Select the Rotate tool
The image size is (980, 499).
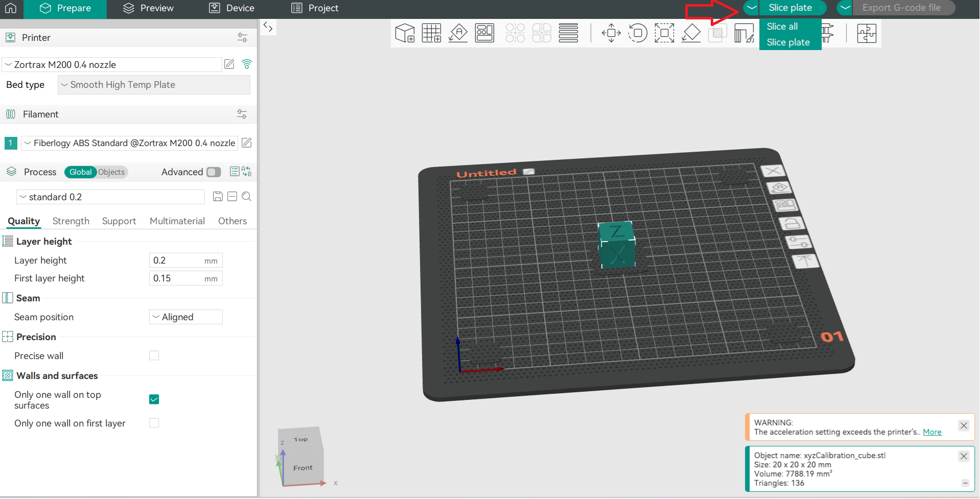638,33
